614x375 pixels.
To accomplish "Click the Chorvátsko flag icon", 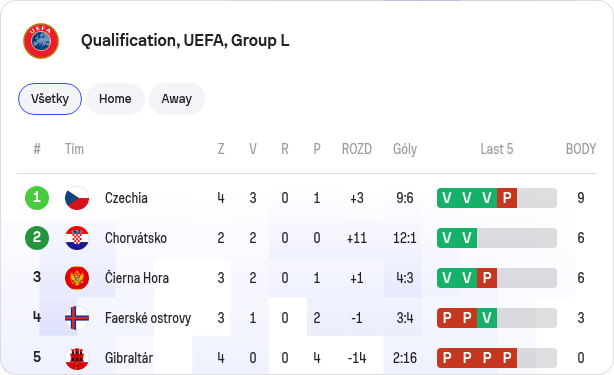I will [77, 238].
